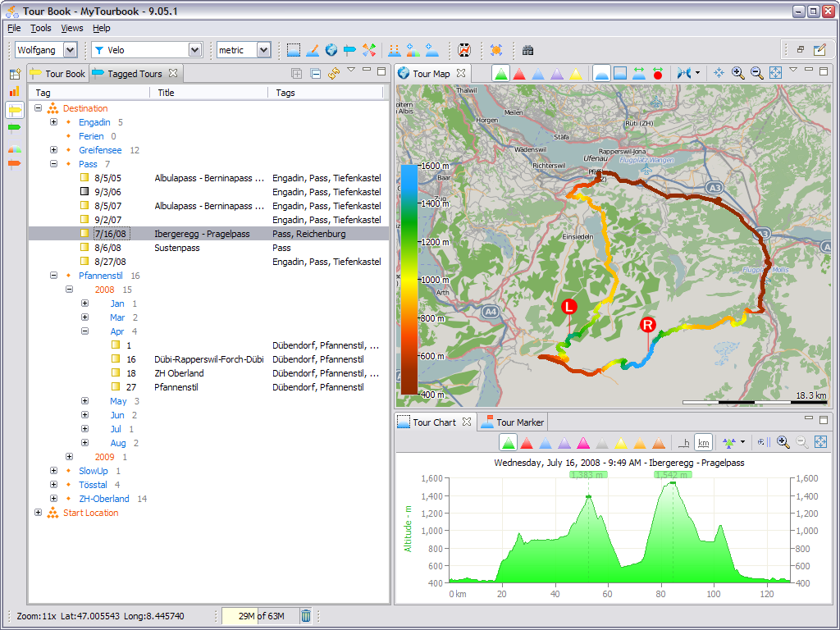Toggle blue triangle color mode in Tour Map
The height and width of the screenshot is (630, 840).
538,73
